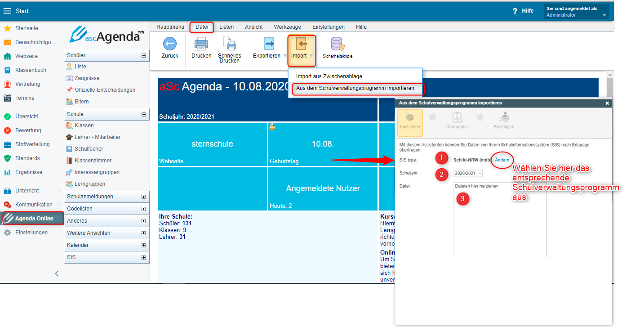Image resolution: width=644 pixels, height=327 pixels.
Task: Expand the Schulanmeldungen section
Action: click(143, 197)
